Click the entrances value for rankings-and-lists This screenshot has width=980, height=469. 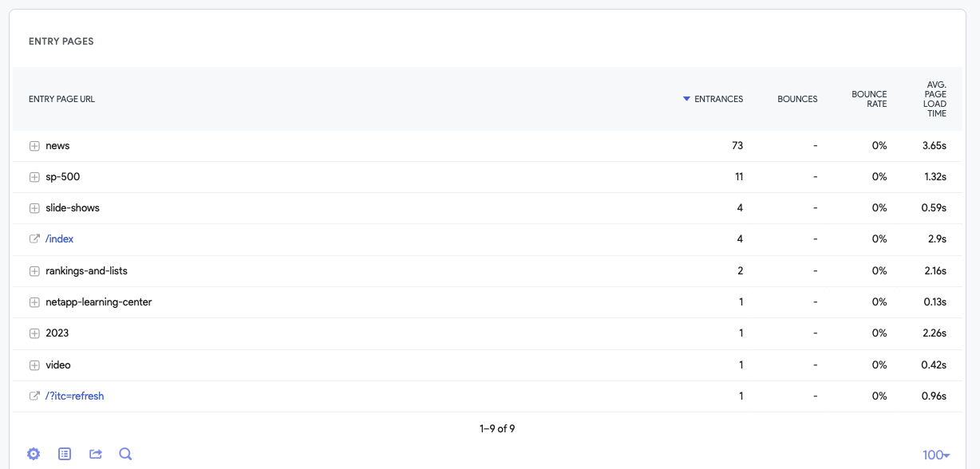point(740,271)
